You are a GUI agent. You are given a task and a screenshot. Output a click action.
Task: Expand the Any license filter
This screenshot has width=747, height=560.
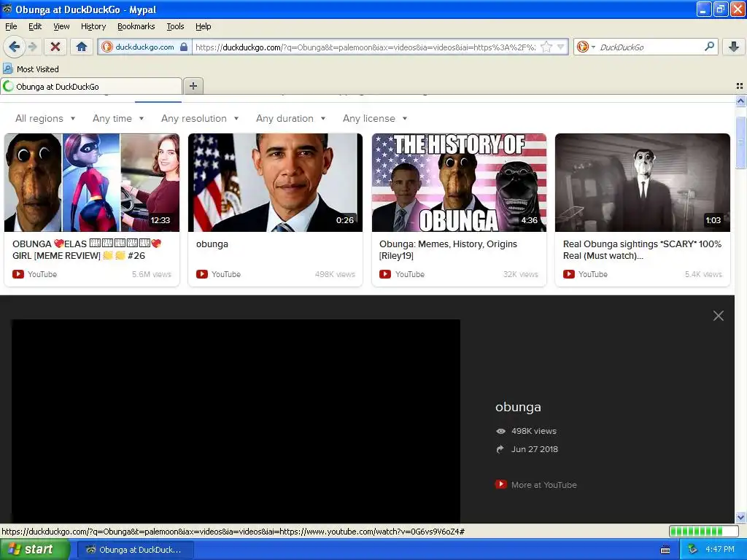(375, 119)
